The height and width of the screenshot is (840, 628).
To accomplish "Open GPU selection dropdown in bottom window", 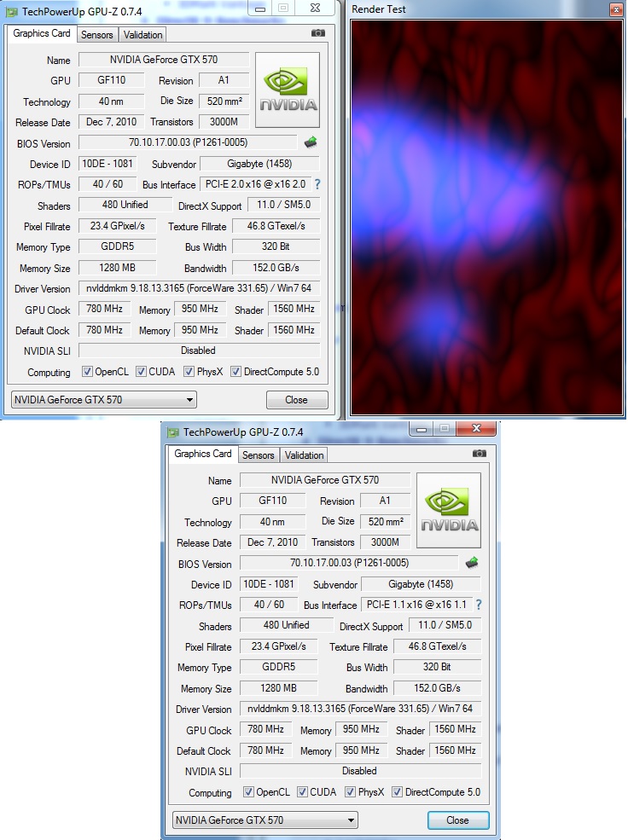I will 265,820.
